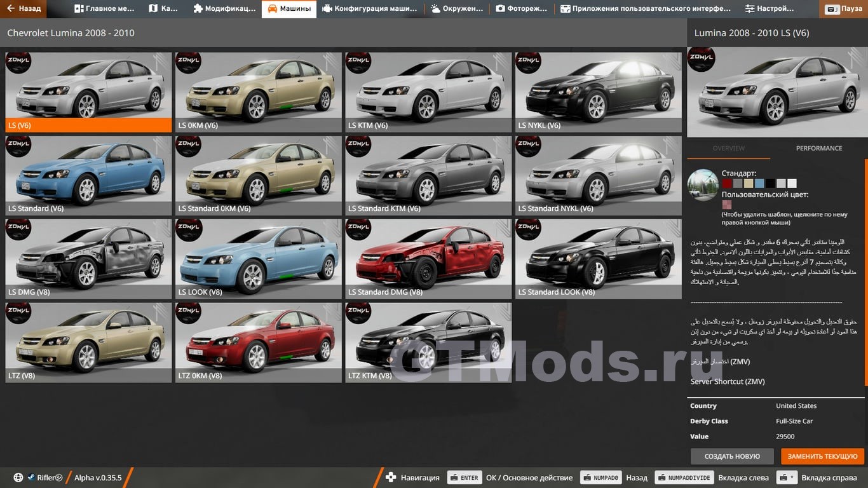Viewport: 868px width, 488px height.
Task: Click the Steam icon beside Rifler
Action: (x=31, y=478)
